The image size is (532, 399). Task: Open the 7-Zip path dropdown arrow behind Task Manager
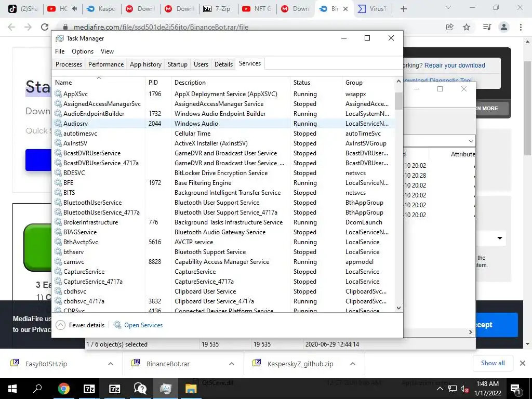[x=471, y=141]
